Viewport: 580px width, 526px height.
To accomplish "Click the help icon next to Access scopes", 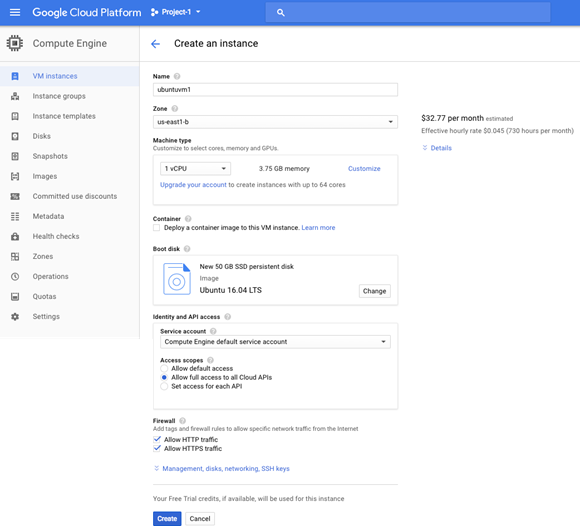I will [x=210, y=360].
